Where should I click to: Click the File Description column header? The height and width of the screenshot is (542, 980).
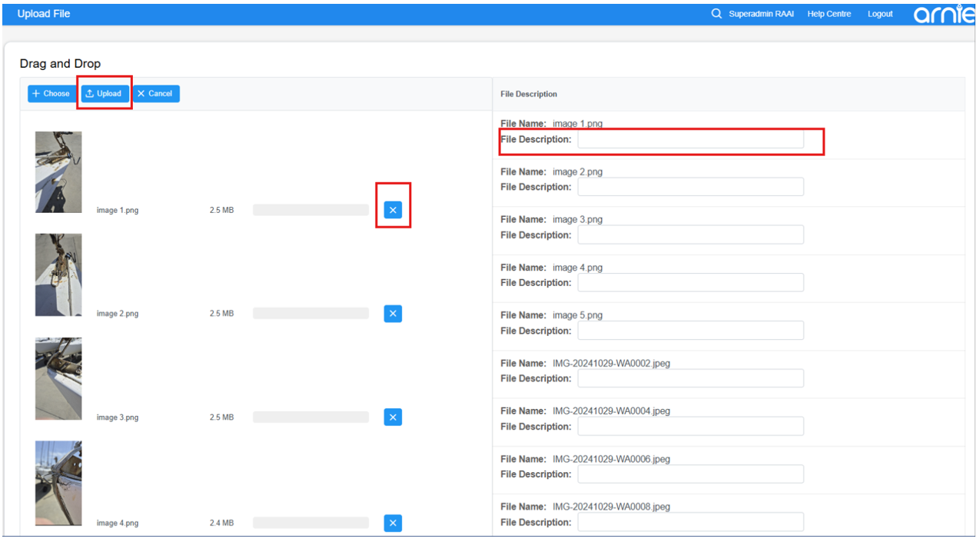point(529,94)
